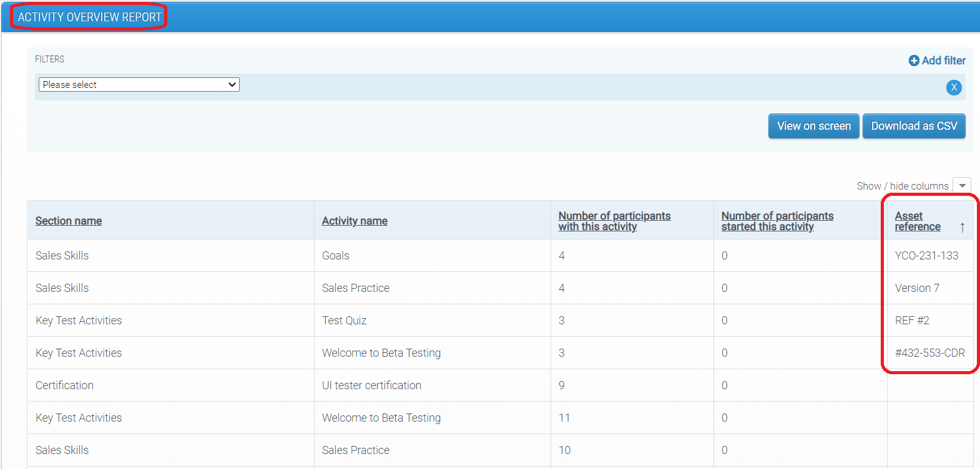Open the Please select filter dropdown

click(139, 85)
